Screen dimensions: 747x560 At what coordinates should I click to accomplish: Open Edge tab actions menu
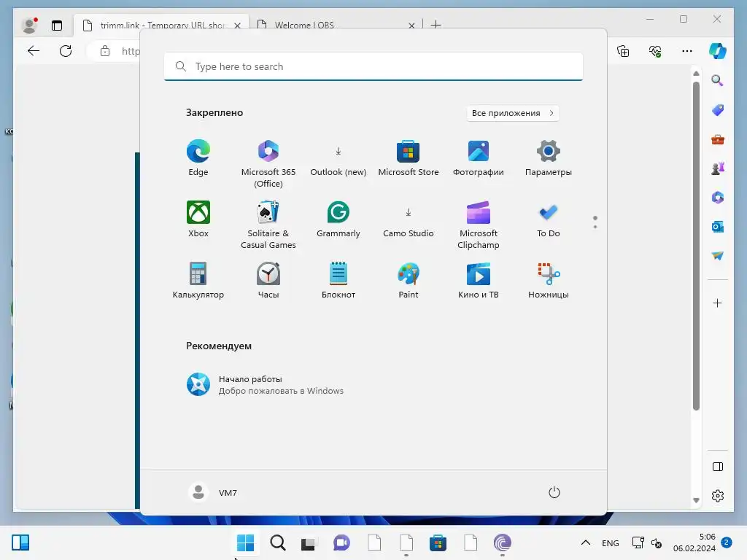coord(57,26)
